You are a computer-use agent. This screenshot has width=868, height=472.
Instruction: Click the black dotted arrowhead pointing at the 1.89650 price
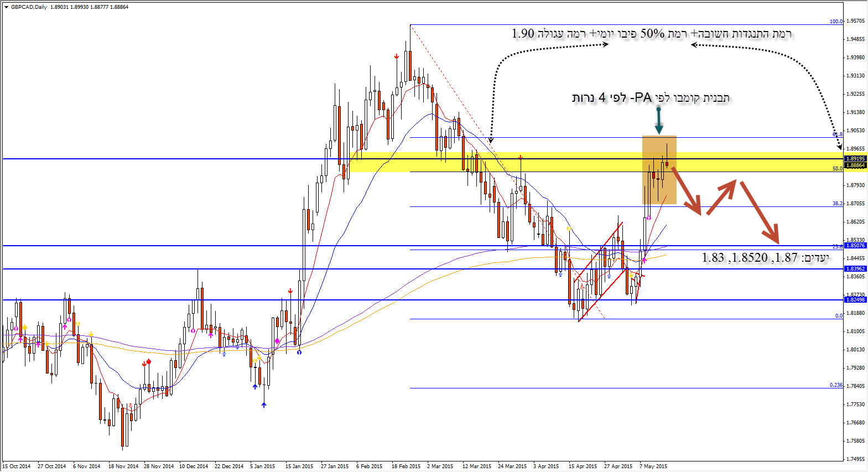coord(839,147)
